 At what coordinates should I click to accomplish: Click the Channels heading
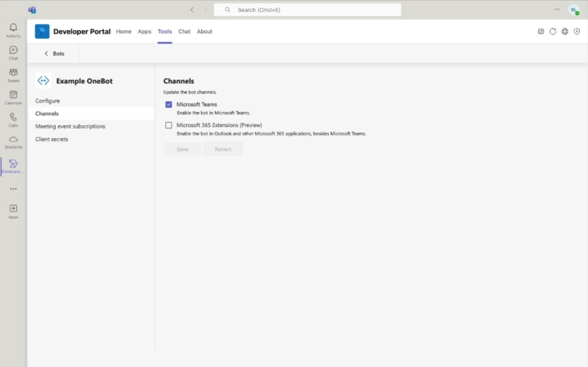point(178,81)
